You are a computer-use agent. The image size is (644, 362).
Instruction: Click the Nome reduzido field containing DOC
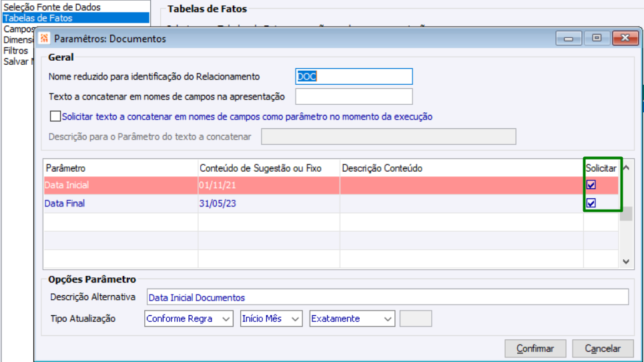[x=354, y=76]
